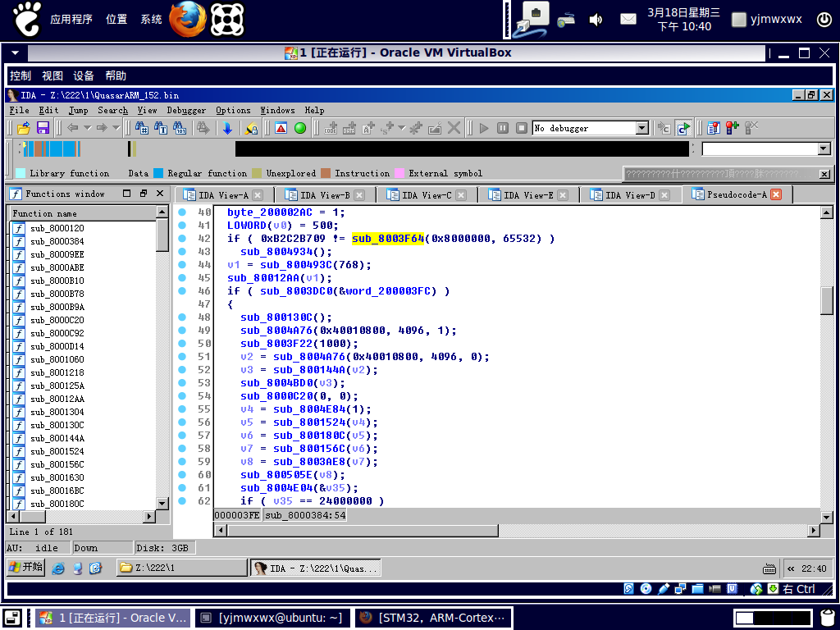Screen dimensions: 840x630
Task: Start process with the play icon
Action: 484,128
